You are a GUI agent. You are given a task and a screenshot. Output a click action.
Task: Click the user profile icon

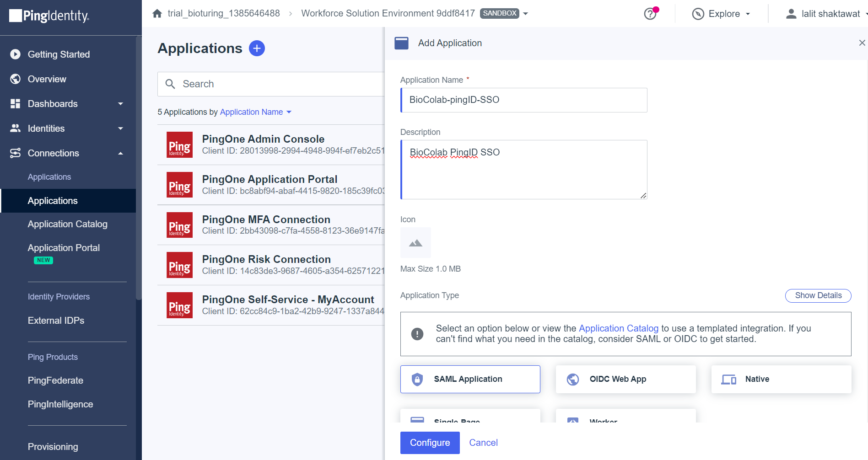[791, 14]
